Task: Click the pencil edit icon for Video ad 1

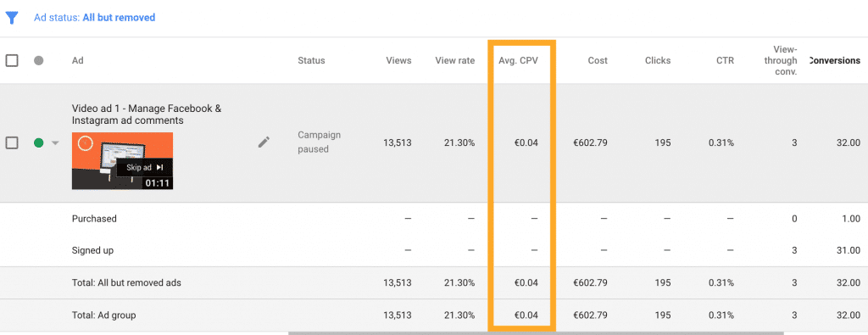Action: click(264, 142)
